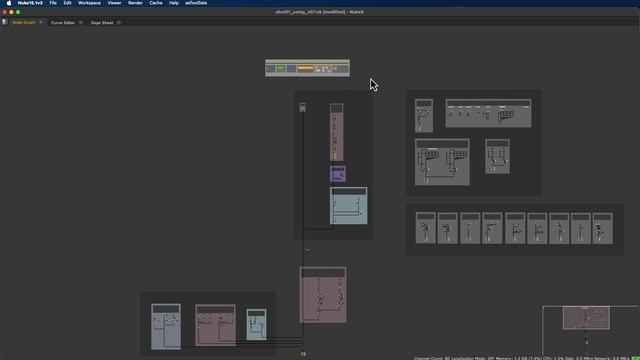640x360 pixels.
Task: Select the pink backdrop in the bottom-left group
Action: click(215, 325)
